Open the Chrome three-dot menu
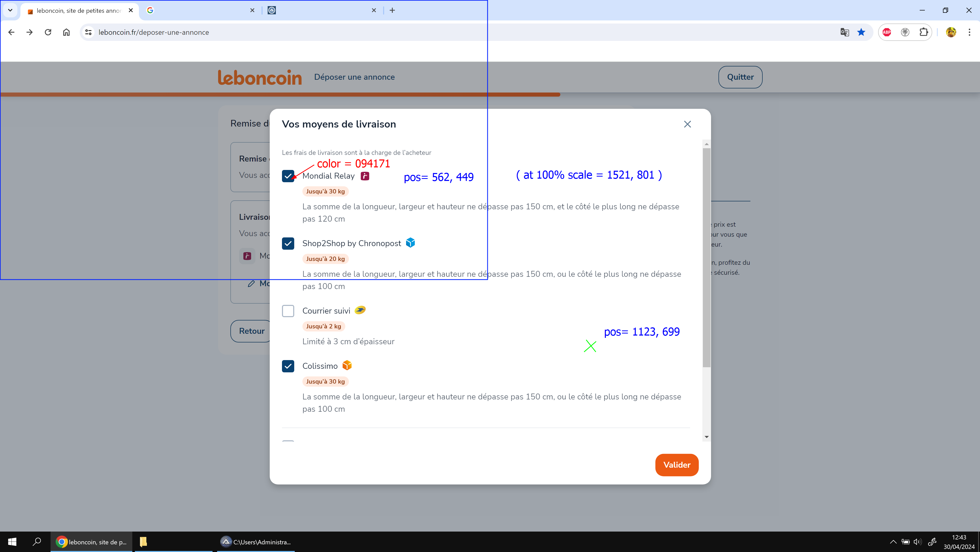This screenshot has height=552, width=980. click(969, 32)
